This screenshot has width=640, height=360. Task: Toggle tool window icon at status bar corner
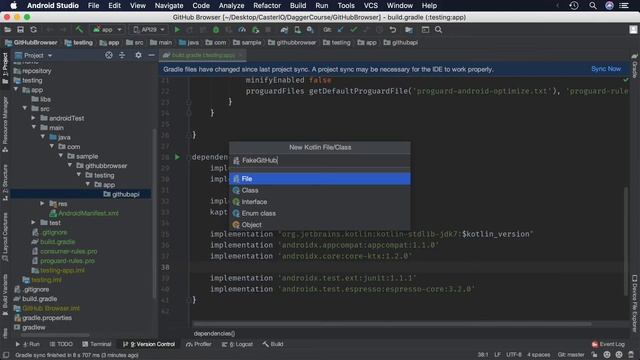[x=6, y=356]
